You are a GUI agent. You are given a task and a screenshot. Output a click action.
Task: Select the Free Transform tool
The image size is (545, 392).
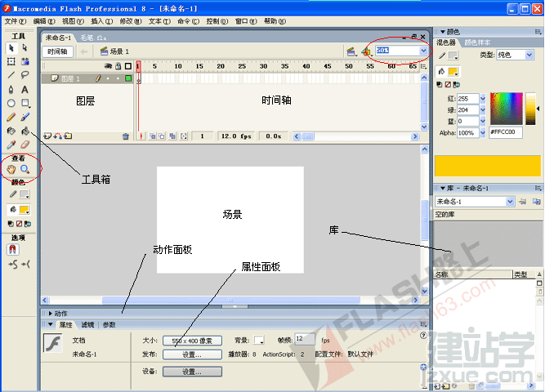(11, 61)
